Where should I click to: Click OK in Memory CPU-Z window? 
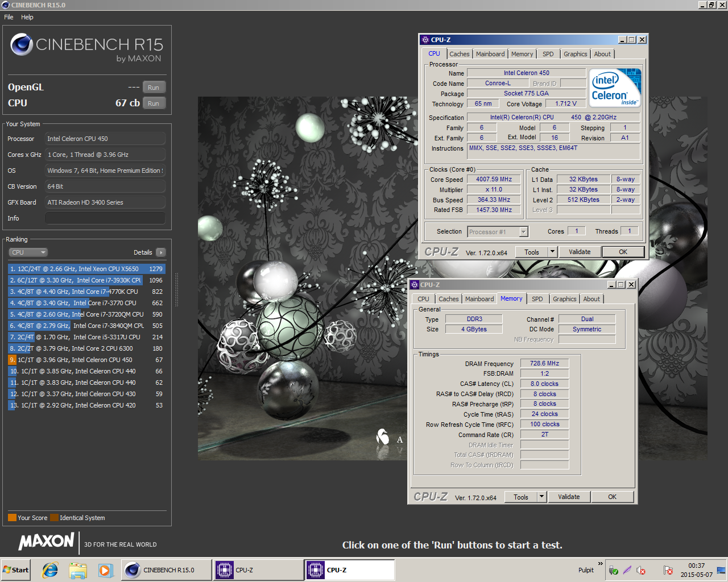(612, 497)
